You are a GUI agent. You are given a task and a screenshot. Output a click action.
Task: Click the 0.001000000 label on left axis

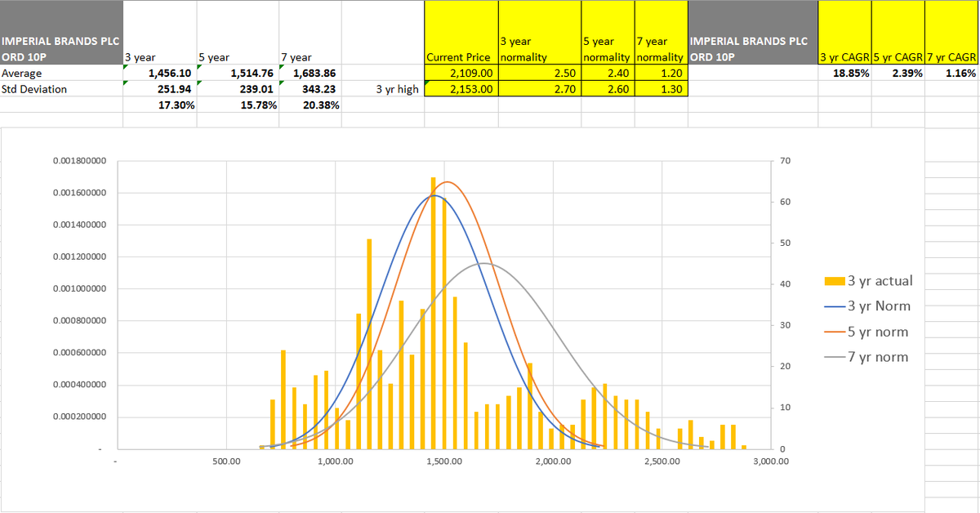click(x=78, y=289)
